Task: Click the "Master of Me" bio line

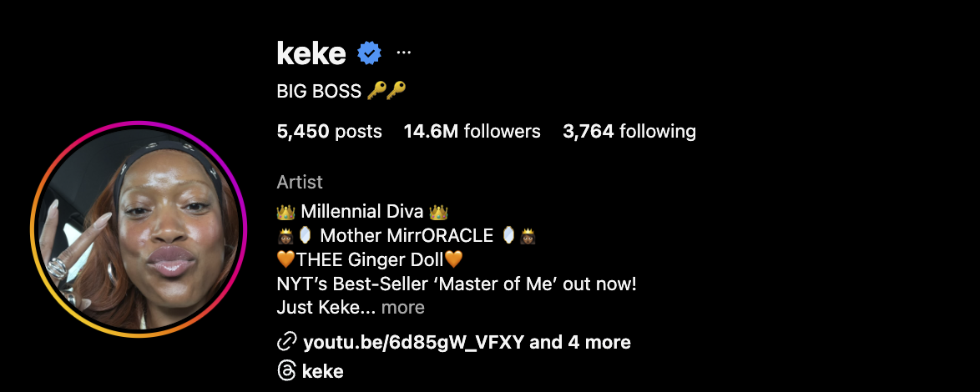Action: 456,284
